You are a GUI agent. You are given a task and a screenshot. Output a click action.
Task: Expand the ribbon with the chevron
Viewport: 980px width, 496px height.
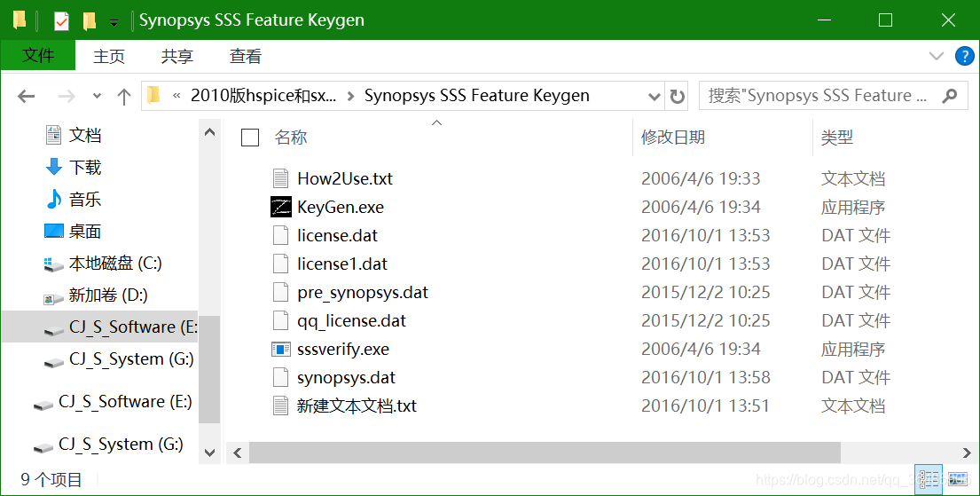(937, 56)
